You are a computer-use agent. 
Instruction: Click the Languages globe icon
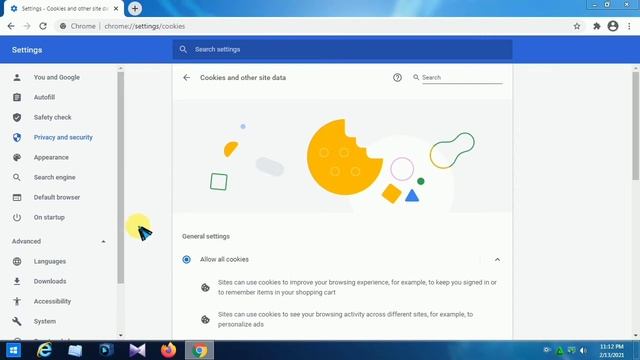[17, 261]
